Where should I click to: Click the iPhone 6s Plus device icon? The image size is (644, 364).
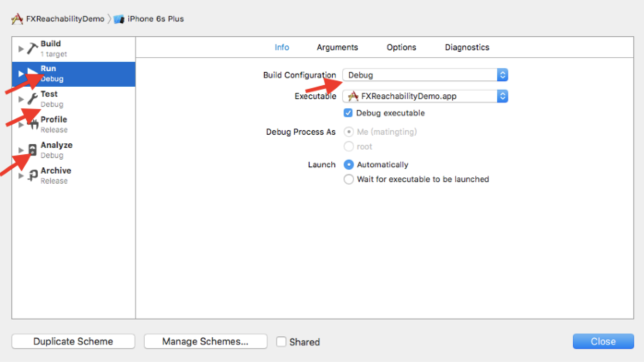click(x=119, y=19)
